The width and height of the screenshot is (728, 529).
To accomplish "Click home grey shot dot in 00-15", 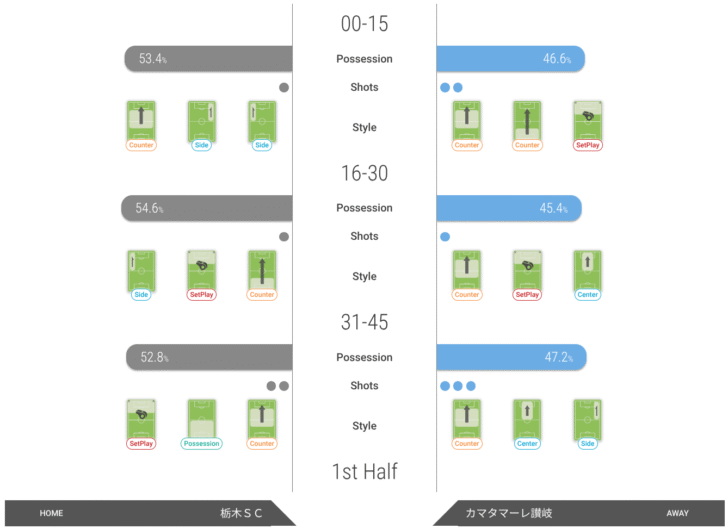I will [284, 87].
